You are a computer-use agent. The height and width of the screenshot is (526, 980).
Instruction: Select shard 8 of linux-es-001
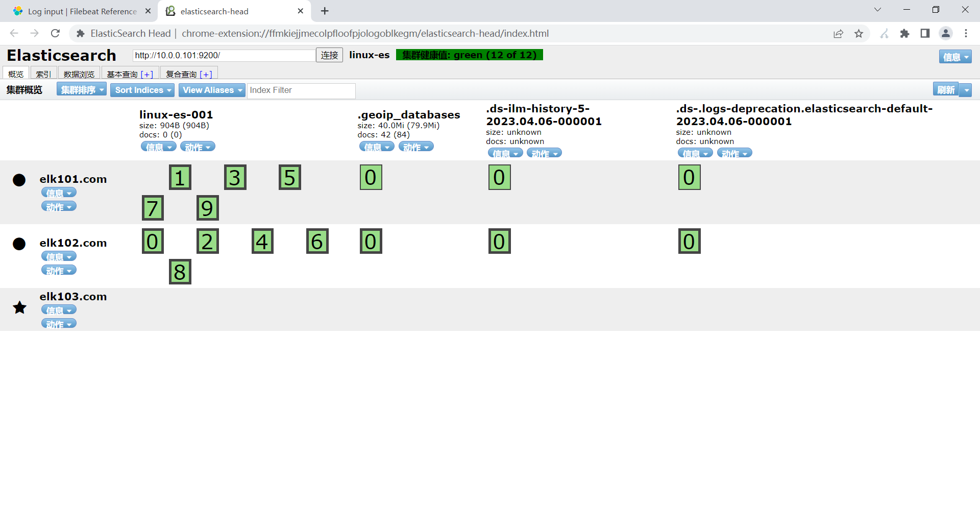tap(180, 272)
